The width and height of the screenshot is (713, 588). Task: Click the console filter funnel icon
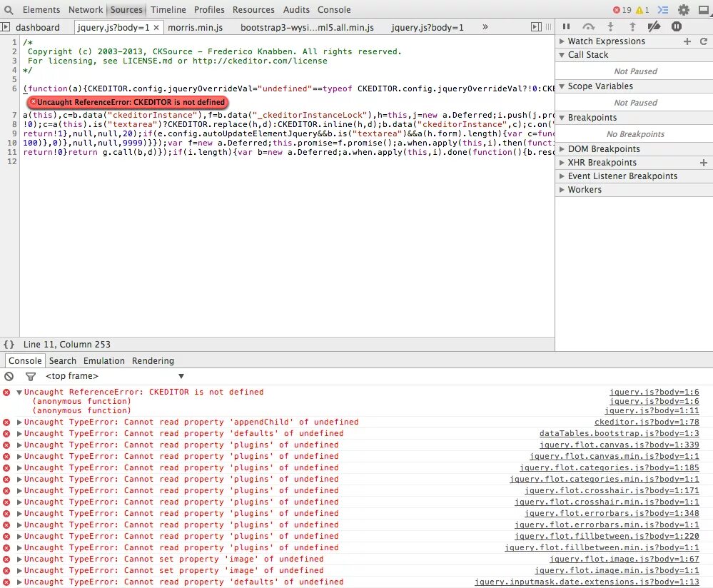click(x=31, y=376)
